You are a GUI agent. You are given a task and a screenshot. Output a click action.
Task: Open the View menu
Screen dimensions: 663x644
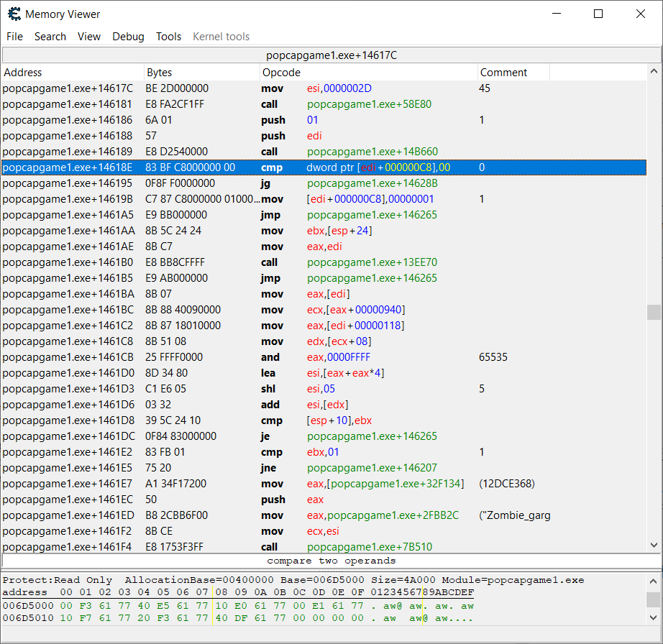point(88,37)
